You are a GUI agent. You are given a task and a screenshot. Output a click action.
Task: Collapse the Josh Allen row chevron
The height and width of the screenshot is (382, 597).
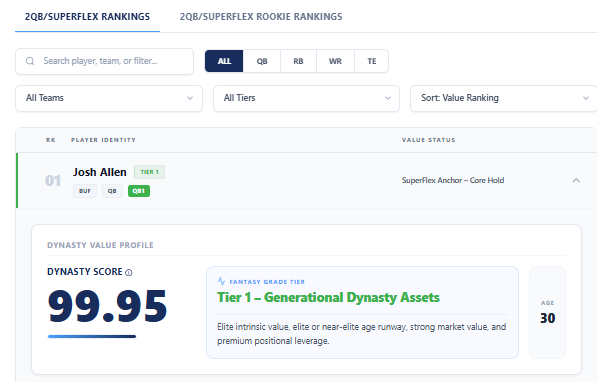(576, 181)
